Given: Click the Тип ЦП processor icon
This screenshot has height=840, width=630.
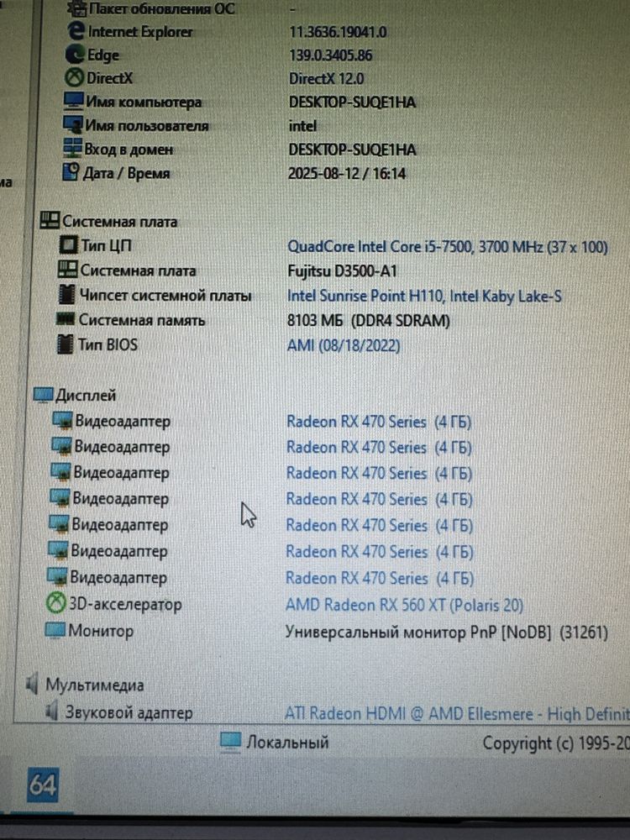Looking at the screenshot, I should [68, 245].
